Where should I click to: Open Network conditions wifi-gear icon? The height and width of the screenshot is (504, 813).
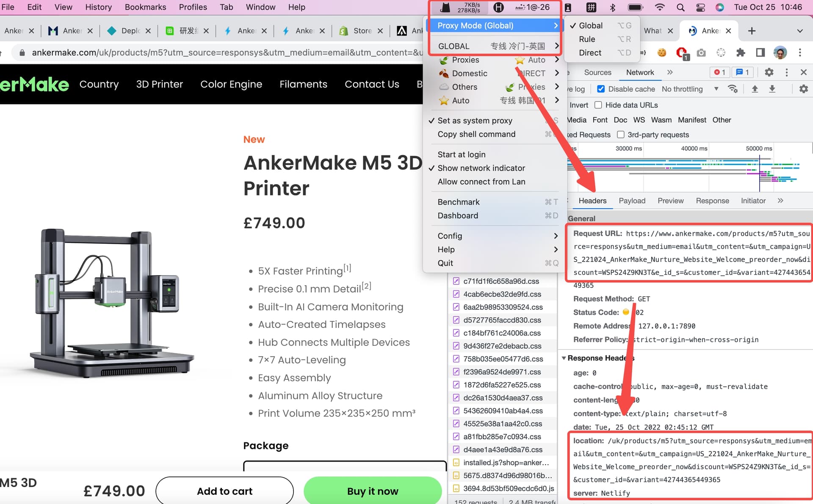(733, 89)
